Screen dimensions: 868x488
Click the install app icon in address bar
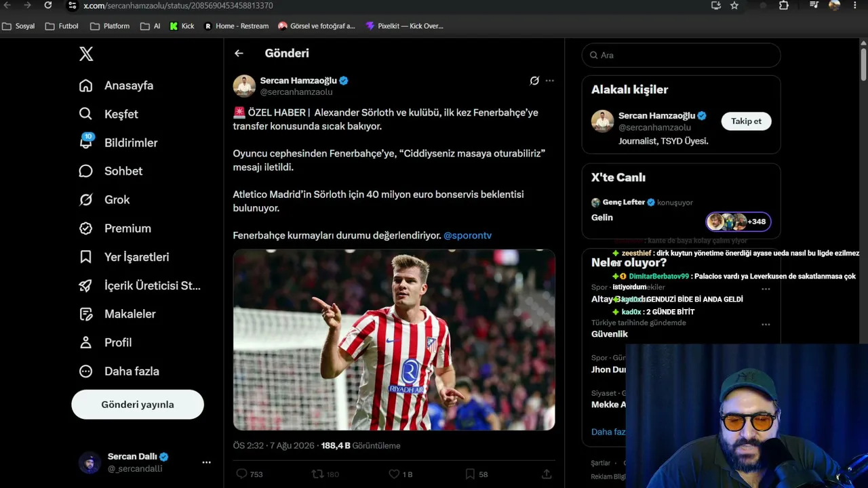716,5
